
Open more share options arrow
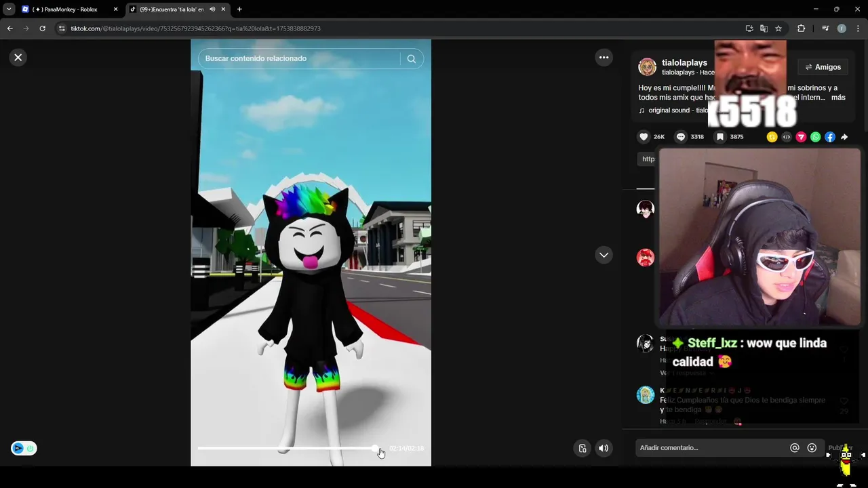(x=844, y=137)
